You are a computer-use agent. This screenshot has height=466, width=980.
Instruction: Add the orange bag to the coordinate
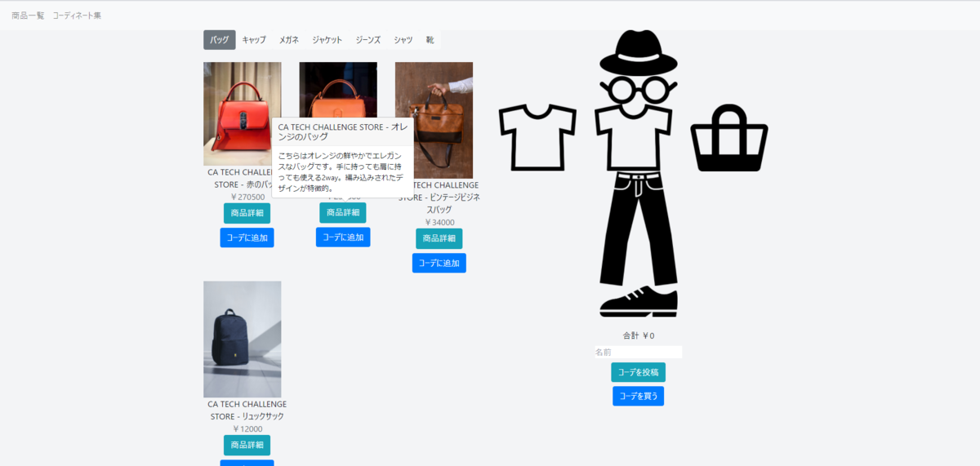(x=343, y=237)
